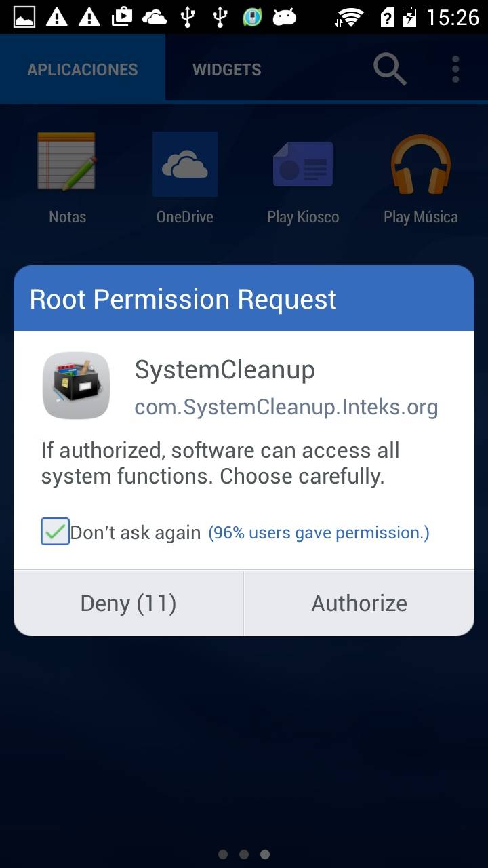Tap the first page indicator dot
488x868 pixels.
(223, 854)
